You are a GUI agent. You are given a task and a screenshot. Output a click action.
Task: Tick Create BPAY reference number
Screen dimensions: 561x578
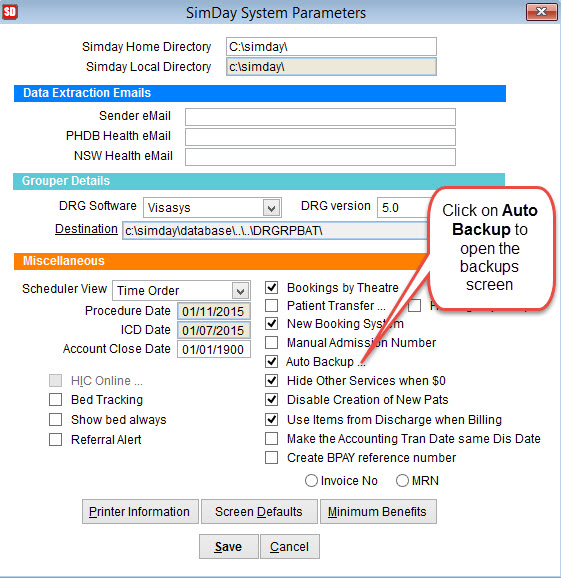[272, 457]
